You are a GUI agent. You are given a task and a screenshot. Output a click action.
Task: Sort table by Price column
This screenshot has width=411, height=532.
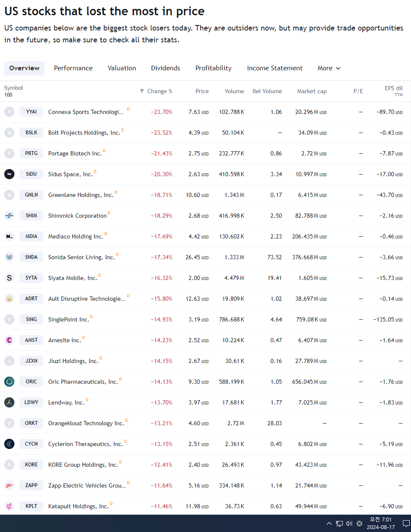pyautogui.click(x=202, y=91)
